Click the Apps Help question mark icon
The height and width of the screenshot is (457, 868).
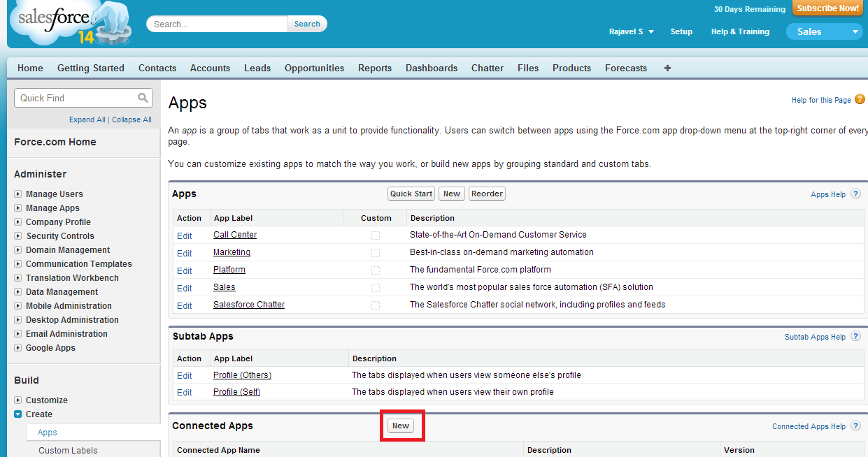[x=856, y=194]
